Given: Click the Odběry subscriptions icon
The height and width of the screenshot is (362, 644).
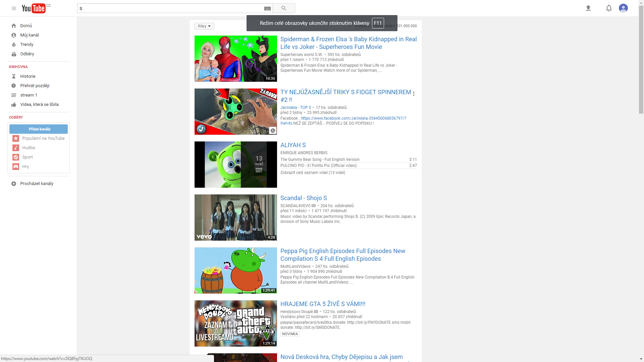Looking at the screenshot, I should [x=14, y=54].
